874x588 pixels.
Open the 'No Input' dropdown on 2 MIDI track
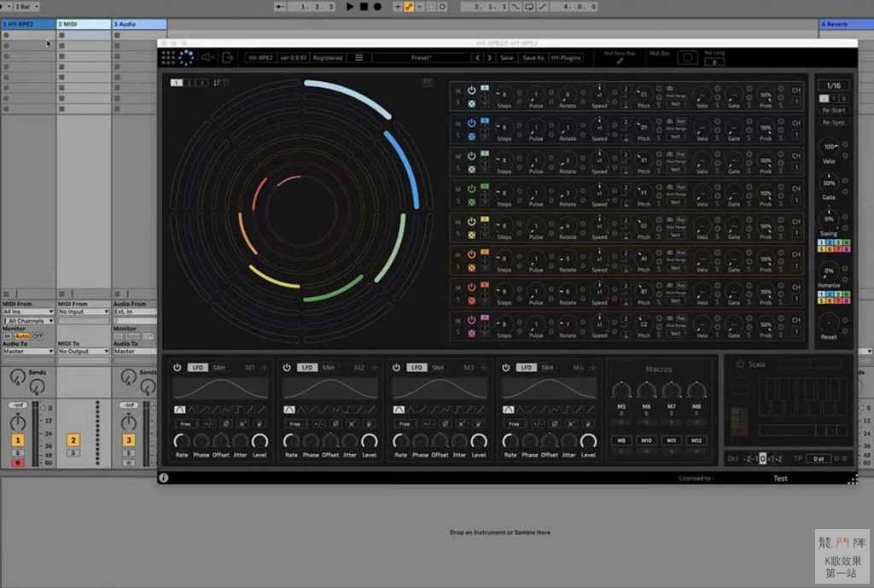coord(84,311)
